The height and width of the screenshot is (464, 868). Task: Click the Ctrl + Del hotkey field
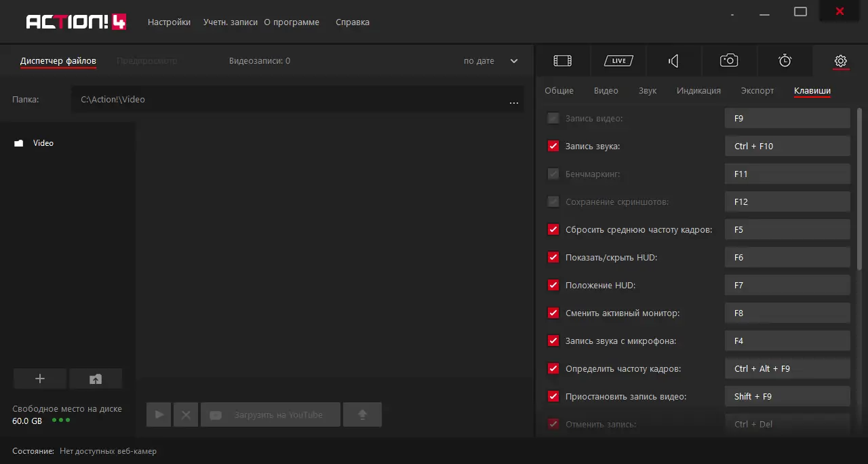pyautogui.click(x=787, y=424)
